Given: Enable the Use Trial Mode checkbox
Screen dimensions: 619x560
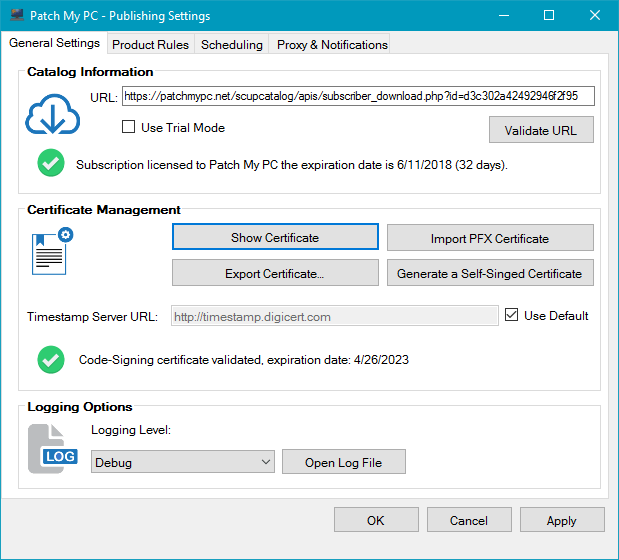Looking at the screenshot, I should [x=128, y=127].
